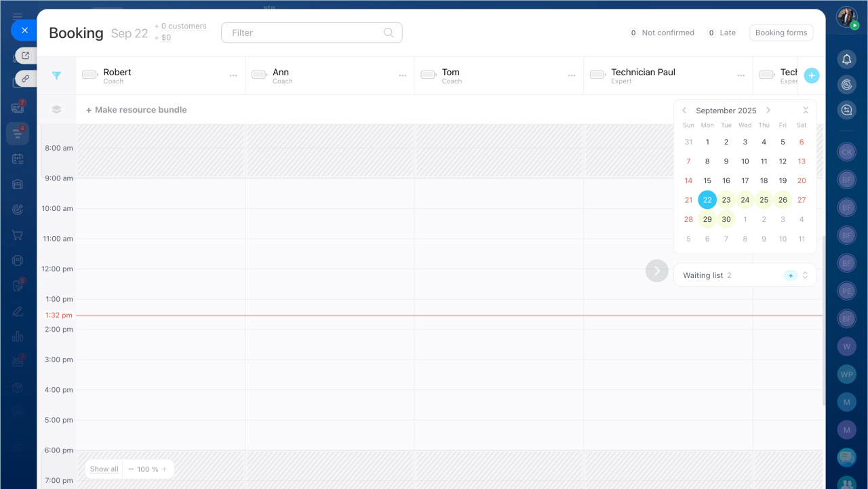The width and height of the screenshot is (868, 489).
Task: Open Booking forms
Action: 781,33
